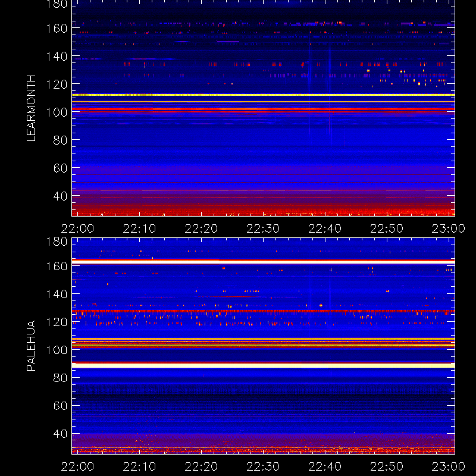The height and width of the screenshot is (476, 476).
Task: Click Learmonth frequency label 120
Action: pyautogui.click(x=57, y=84)
